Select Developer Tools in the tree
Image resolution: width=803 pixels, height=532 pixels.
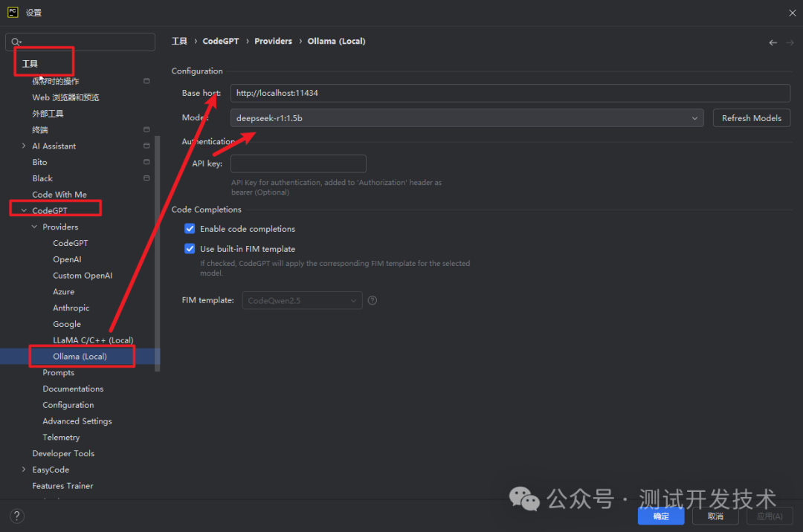click(63, 454)
